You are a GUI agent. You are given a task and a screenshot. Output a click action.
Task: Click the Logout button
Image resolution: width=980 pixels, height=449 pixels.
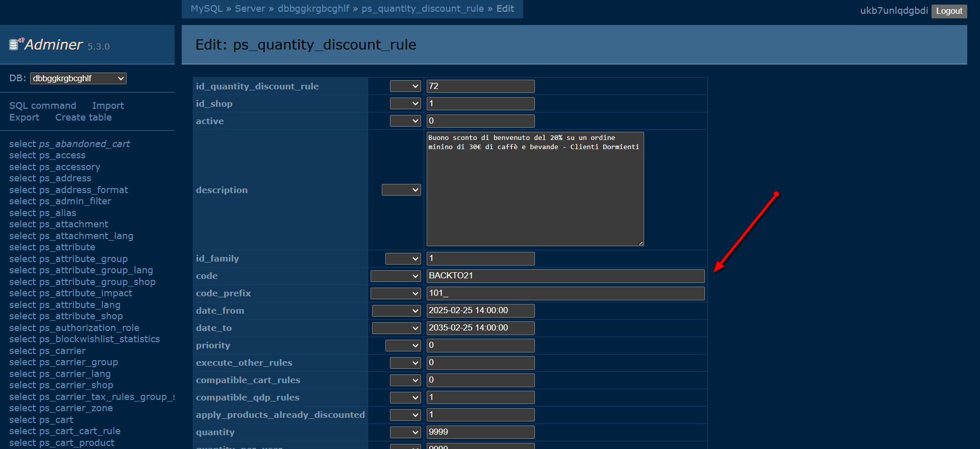[x=949, y=11]
